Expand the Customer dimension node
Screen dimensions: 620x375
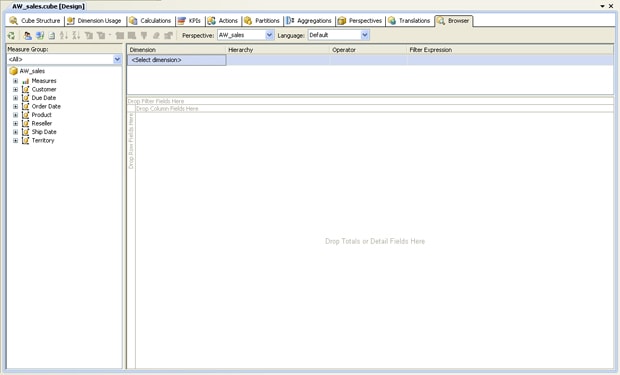[x=15, y=89]
